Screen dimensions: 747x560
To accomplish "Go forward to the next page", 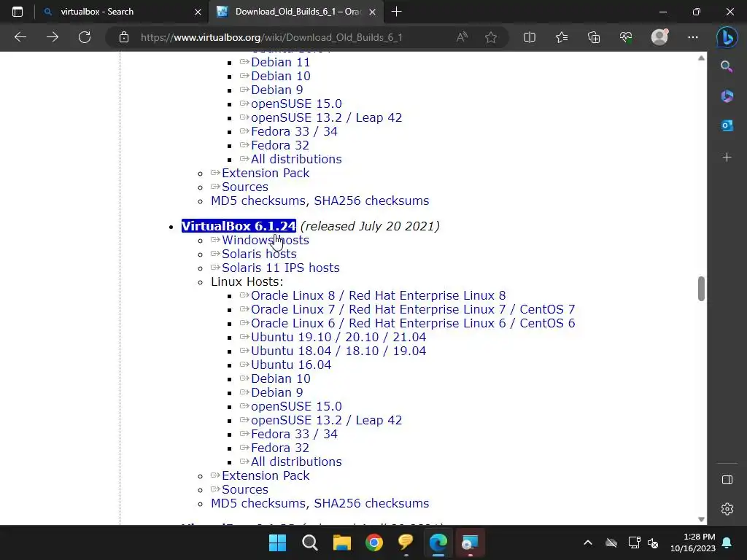I will click(53, 37).
